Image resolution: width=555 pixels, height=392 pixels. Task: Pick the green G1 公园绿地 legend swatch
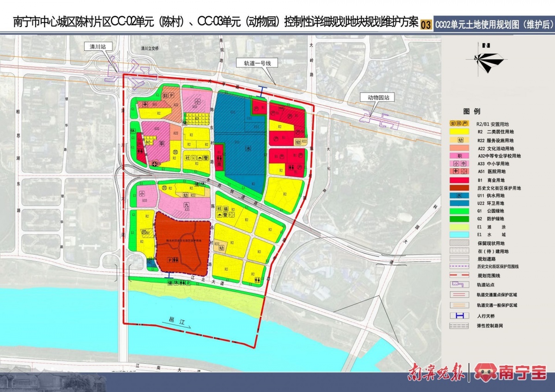point(460,211)
